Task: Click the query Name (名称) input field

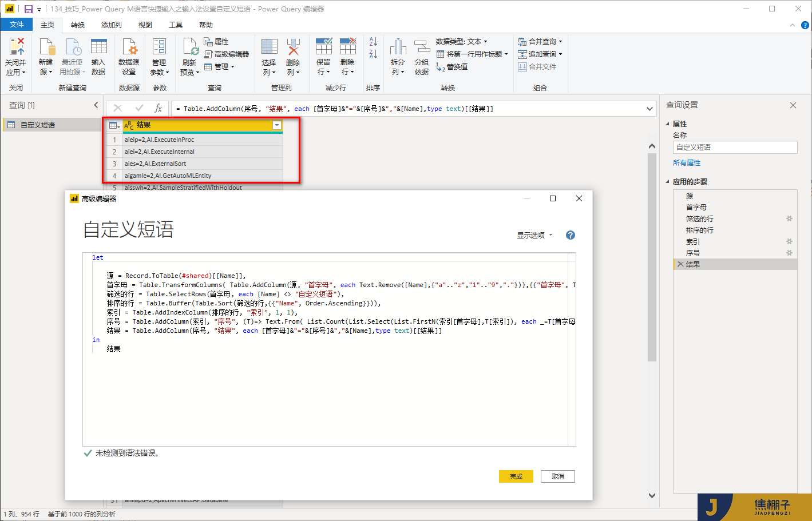Action: (x=735, y=148)
